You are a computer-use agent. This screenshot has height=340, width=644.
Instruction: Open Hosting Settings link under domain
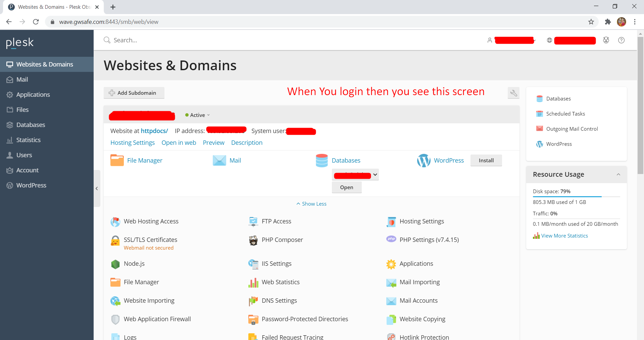[133, 143]
